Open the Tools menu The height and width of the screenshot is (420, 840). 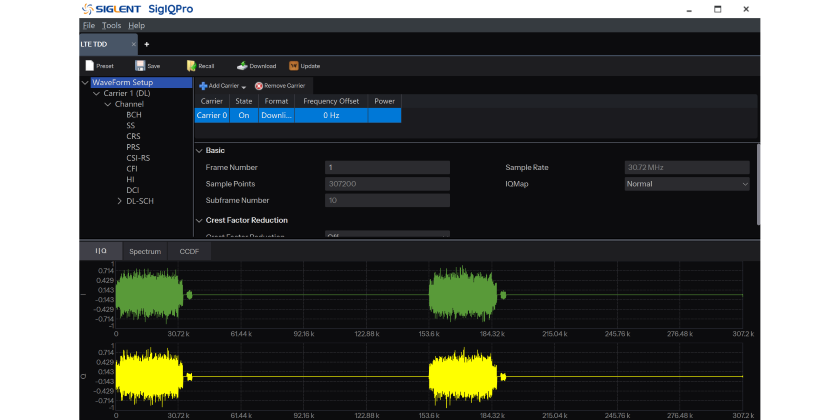tap(111, 25)
